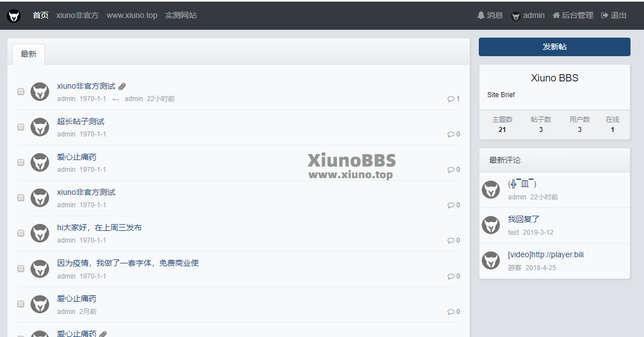Open 爱心止痛药 thread title posted 2月前
644x337 pixels.
coord(77,298)
